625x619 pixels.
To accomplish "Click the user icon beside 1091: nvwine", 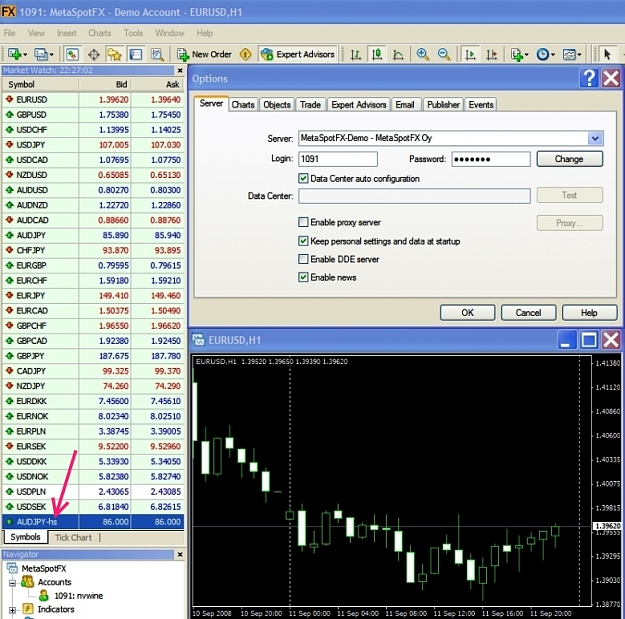I will (x=43, y=595).
